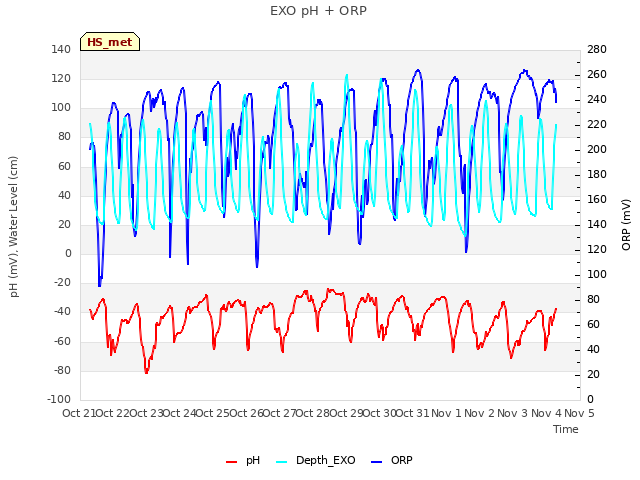Click the red pH legend swatch
Screen dimensions: 640x480
(x=231, y=462)
